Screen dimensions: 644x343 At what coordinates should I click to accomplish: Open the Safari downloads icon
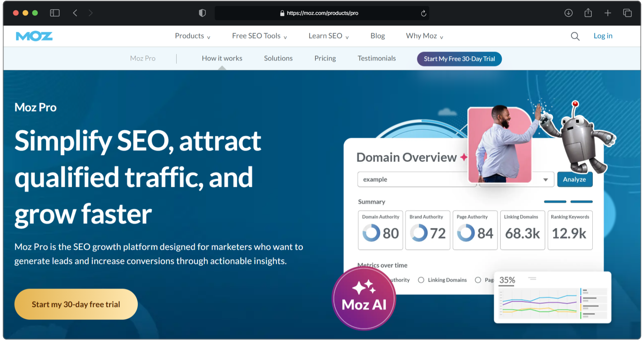tap(569, 13)
